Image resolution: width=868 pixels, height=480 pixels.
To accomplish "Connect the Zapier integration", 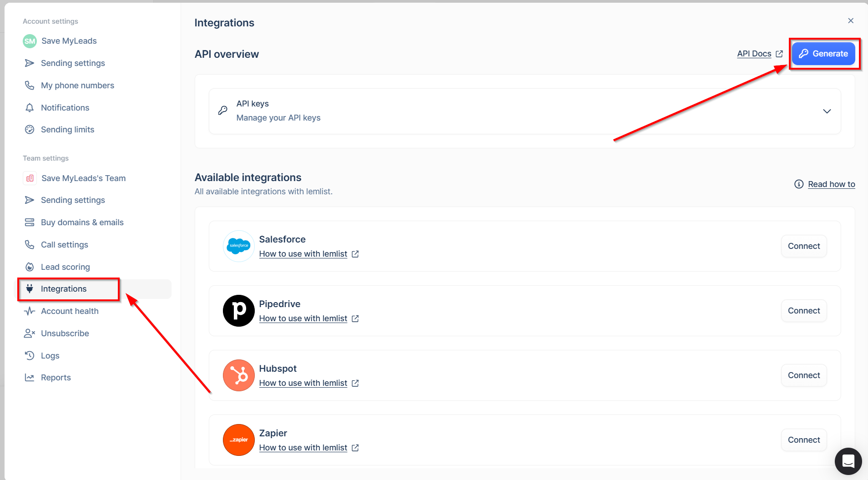I will click(803, 440).
